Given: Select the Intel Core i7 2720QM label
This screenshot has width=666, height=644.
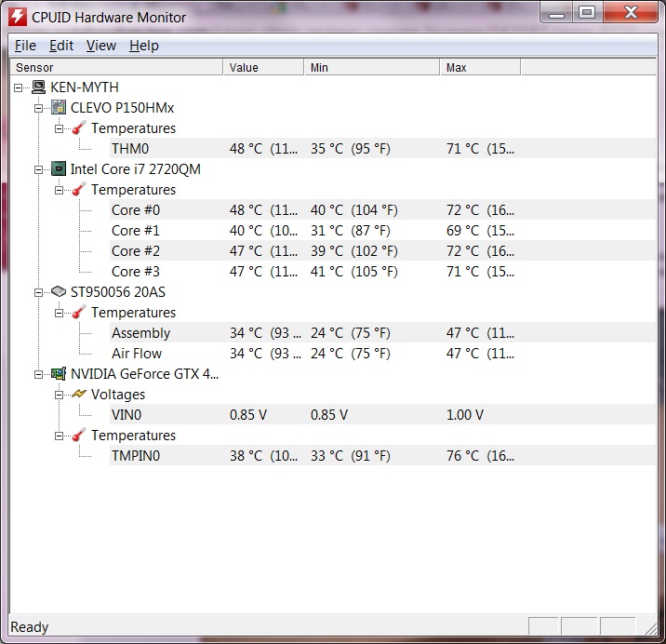Looking at the screenshot, I should (x=136, y=168).
